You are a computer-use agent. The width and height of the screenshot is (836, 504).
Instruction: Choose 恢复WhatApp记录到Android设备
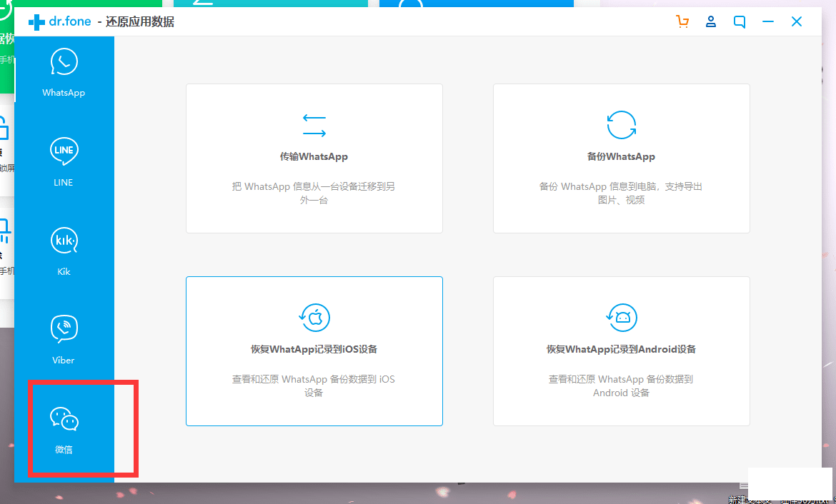tap(621, 350)
